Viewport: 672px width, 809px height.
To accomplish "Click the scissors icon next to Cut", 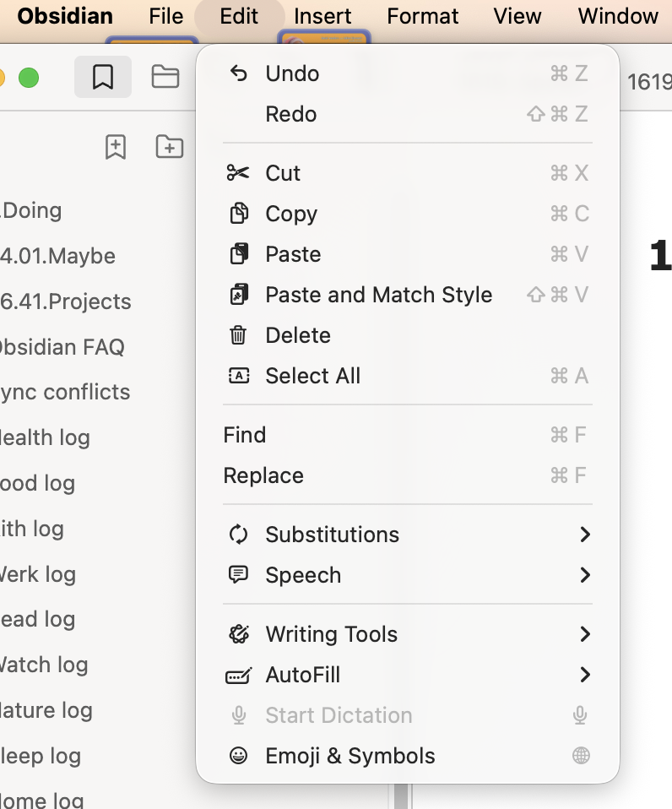I will [239, 173].
